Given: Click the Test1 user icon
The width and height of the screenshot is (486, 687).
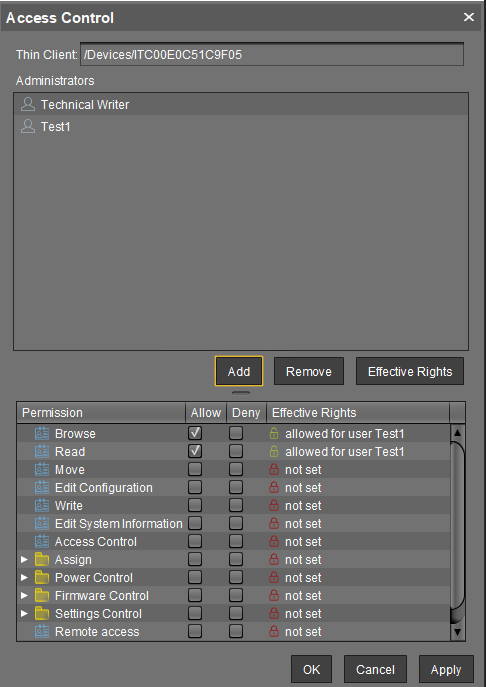Looking at the screenshot, I should point(28,127).
